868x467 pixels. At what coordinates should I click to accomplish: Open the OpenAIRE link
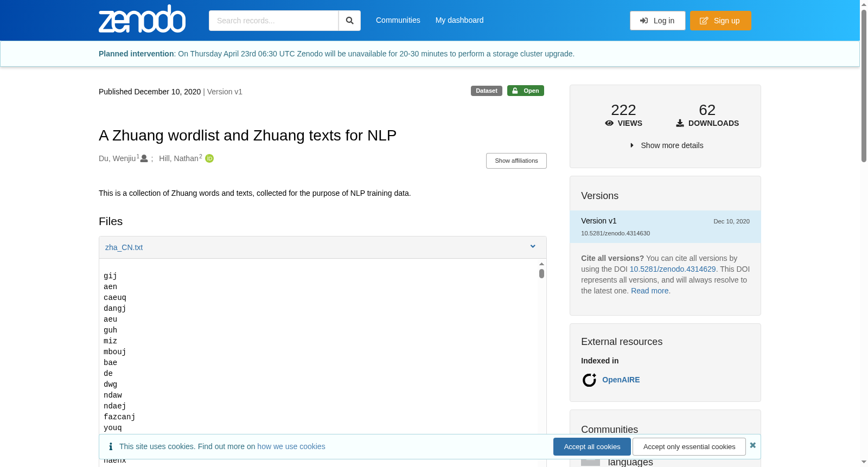(621, 380)
